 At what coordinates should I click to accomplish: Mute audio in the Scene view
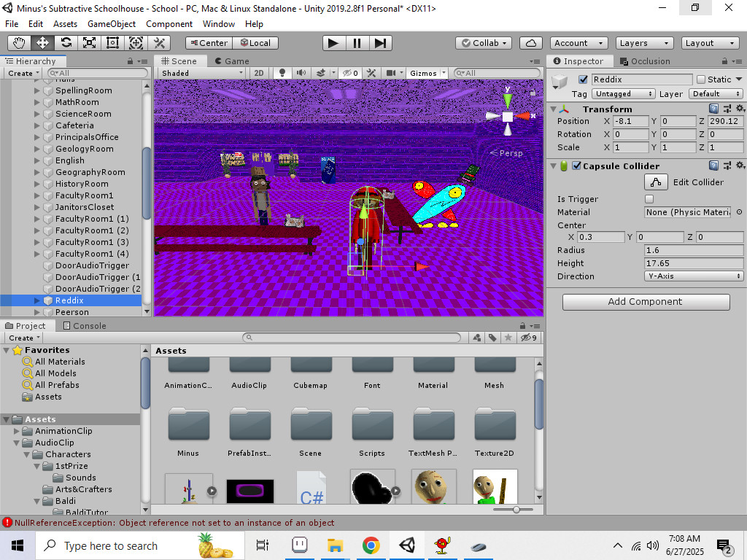point(301,73)
